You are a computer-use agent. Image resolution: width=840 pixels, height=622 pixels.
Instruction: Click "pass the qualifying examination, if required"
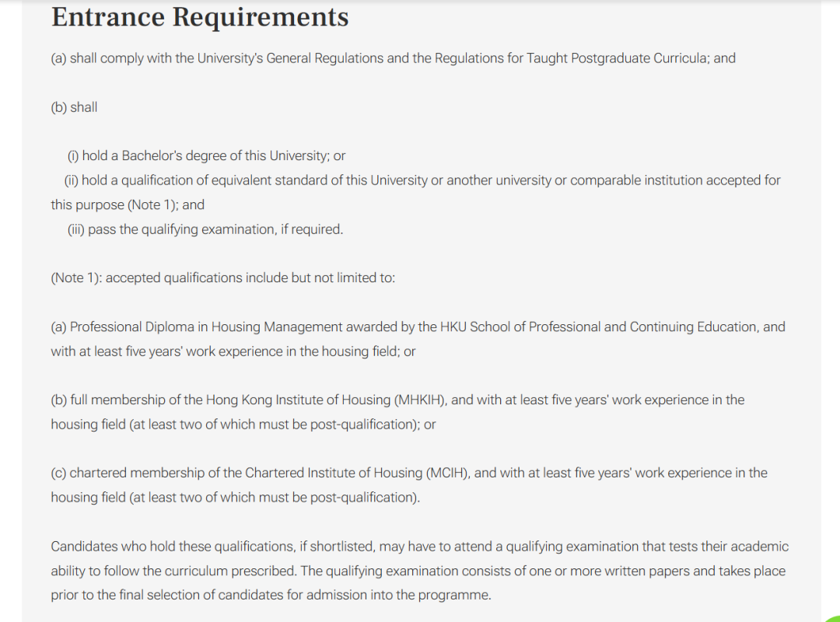pyautogui.click(x=215, y=229)
